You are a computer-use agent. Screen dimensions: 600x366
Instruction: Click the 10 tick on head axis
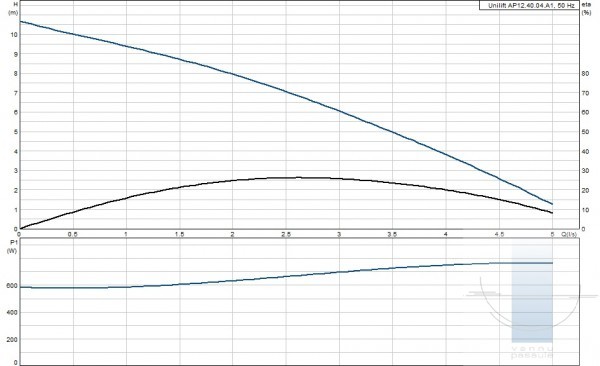(x=14, y=34)
